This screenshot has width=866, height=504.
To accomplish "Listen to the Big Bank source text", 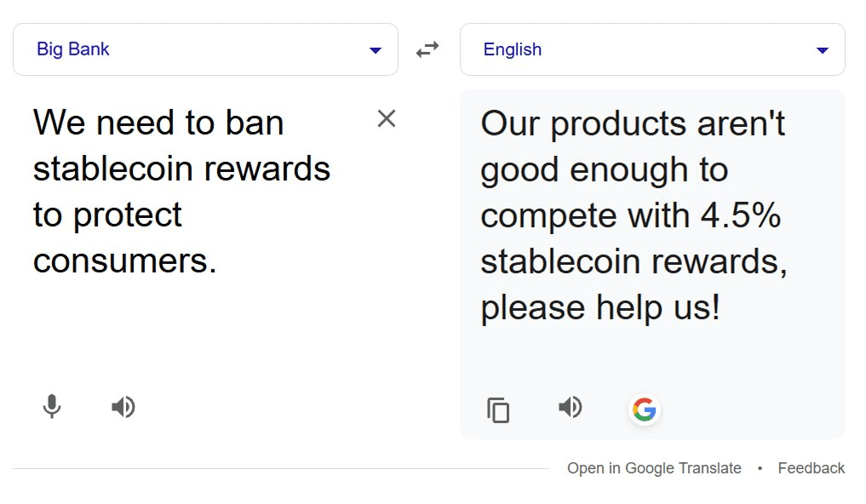I will (123, 407).
